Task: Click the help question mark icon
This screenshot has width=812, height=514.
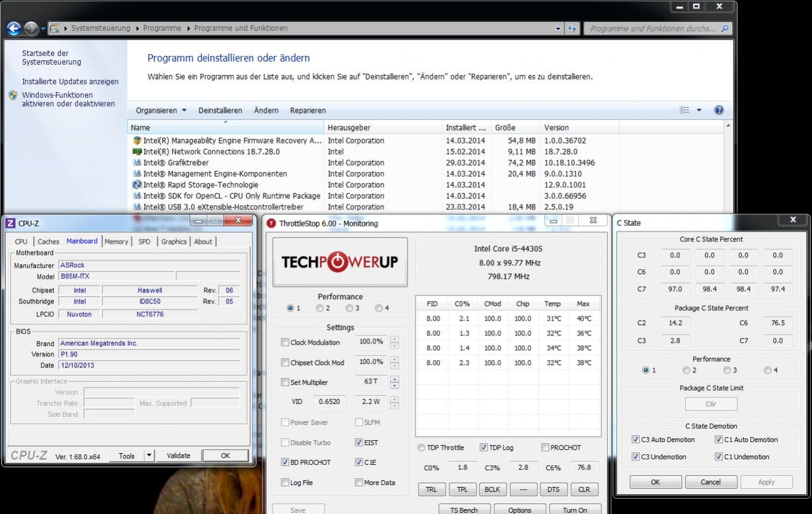Action: coord(718,110)
